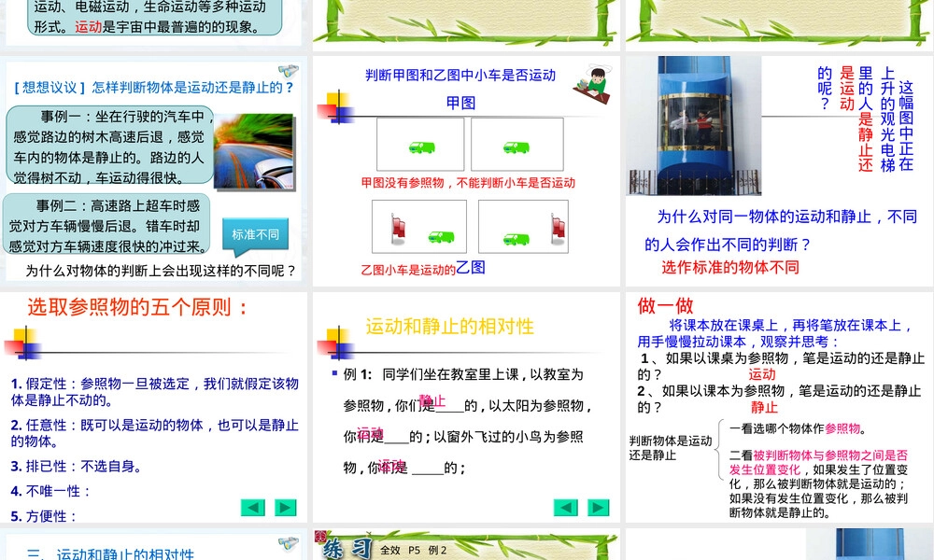Click the 标准不同 button
This screenshot has height=560, width=934.
(256, 234)
